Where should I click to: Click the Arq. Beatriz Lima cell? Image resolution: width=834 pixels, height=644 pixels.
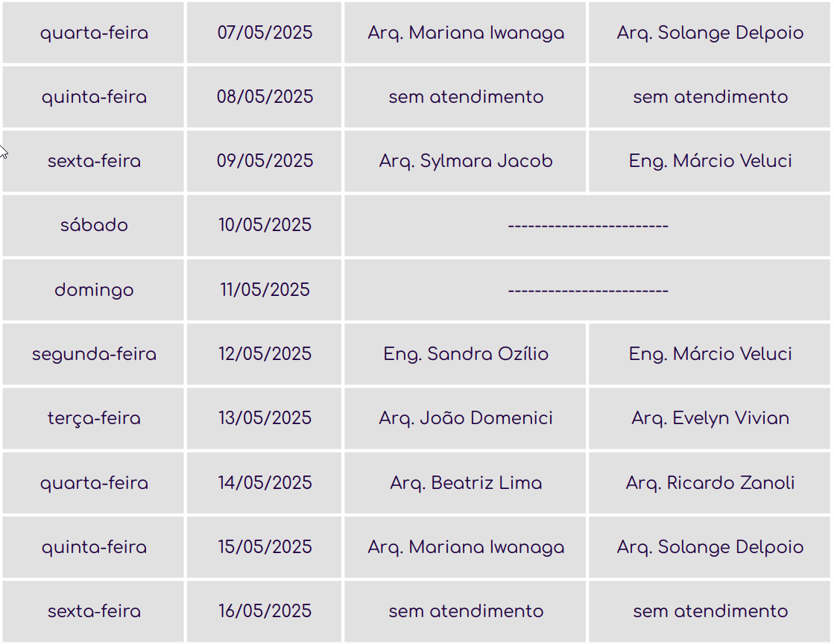click(466, 483)
